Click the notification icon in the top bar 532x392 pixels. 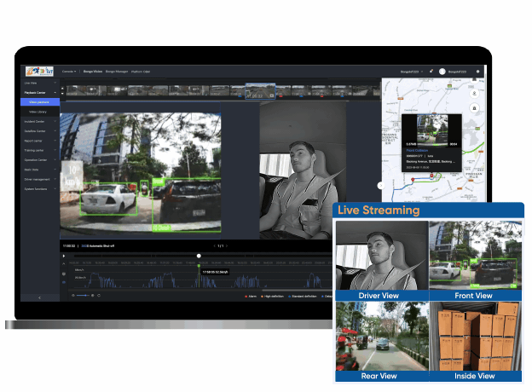pyautogui.click(x=431, y=72)
